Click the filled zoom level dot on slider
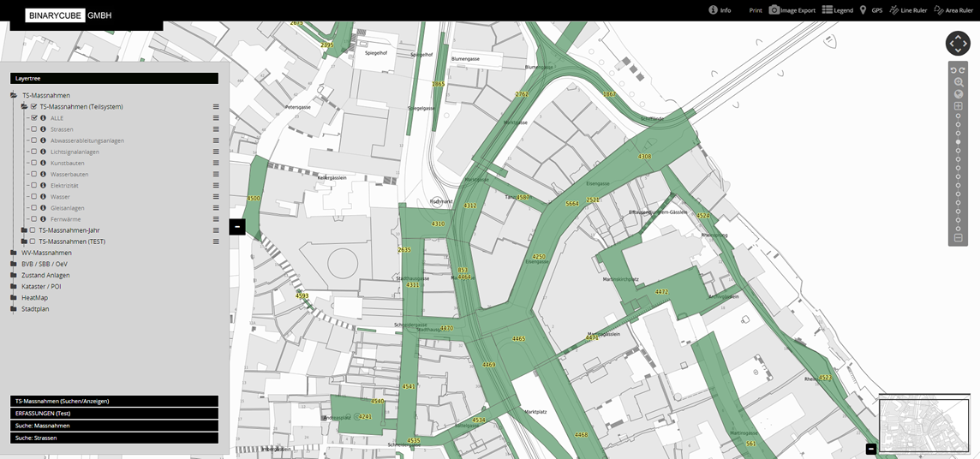The height and width of the screenshot is (459, 980). click(x=958, y=141)
